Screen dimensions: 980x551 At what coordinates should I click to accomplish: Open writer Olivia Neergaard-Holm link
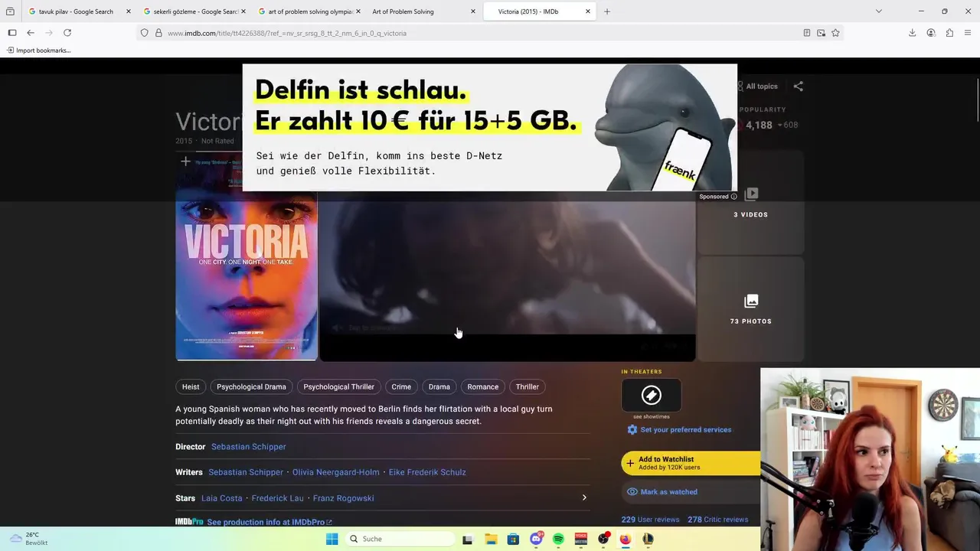[336, 472]
